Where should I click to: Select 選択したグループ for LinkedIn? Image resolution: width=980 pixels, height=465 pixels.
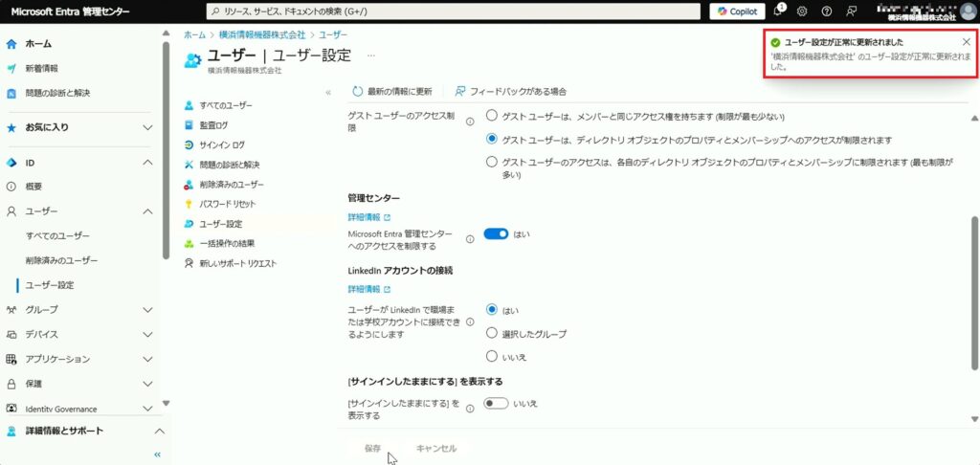pyautogui.click(x=492, y=333)
